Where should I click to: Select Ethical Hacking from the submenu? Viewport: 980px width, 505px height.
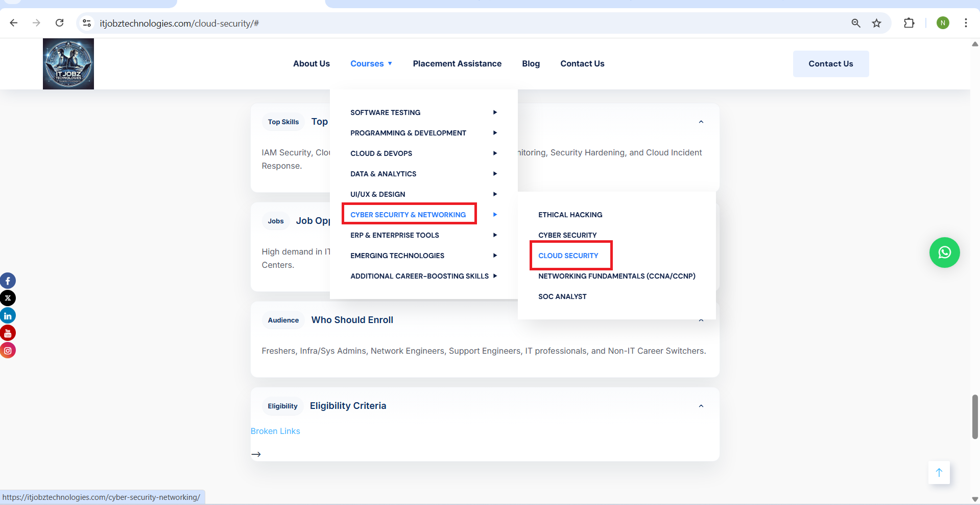point(570,215)
